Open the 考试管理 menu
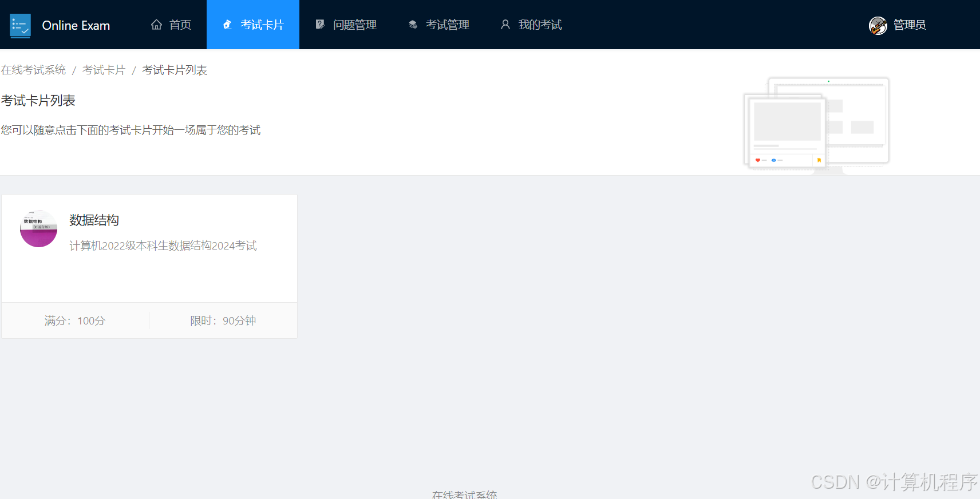The image size is (980, 499). click(x=438, y=25)
